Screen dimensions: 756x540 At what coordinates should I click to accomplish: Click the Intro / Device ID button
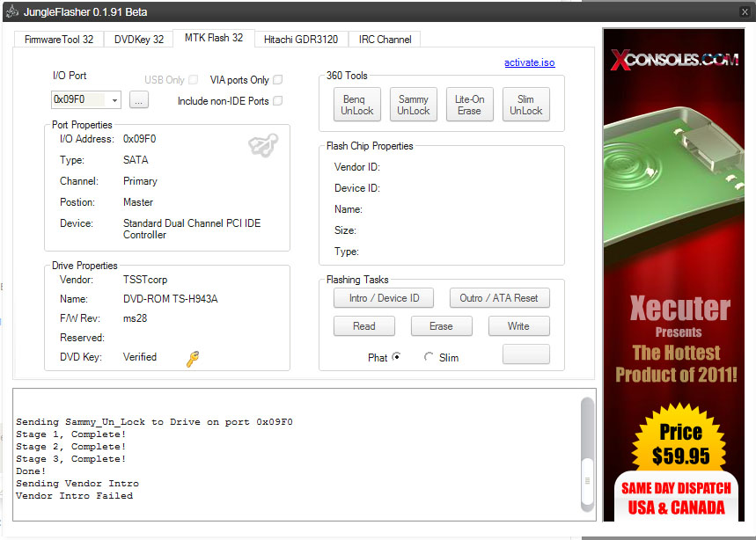pyautogui.click(x=384, y=298)
